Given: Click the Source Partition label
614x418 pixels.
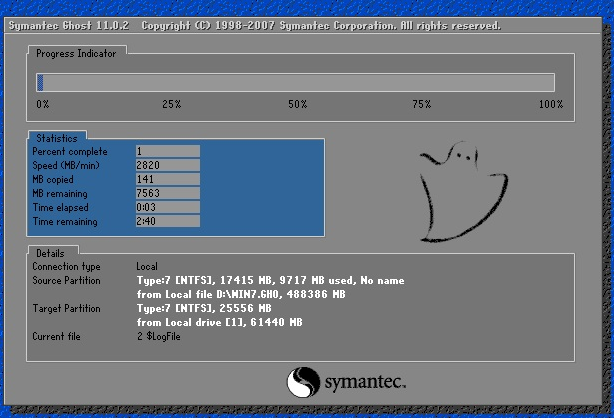Looking at the screenshot, I should (66, 280).
